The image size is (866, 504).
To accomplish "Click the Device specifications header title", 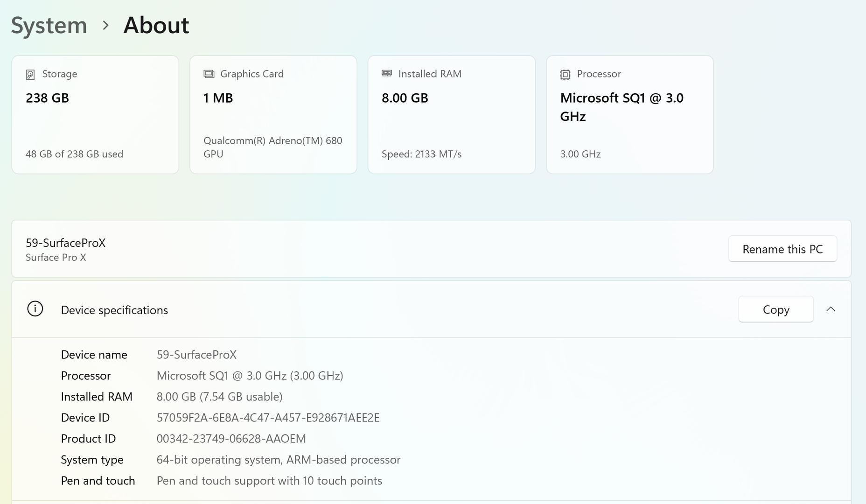I will click(114, 310).
